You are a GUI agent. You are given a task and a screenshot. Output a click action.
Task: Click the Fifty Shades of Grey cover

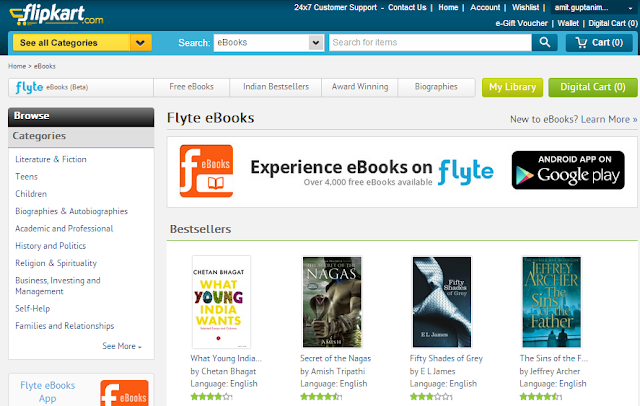(x=442, y=302)
